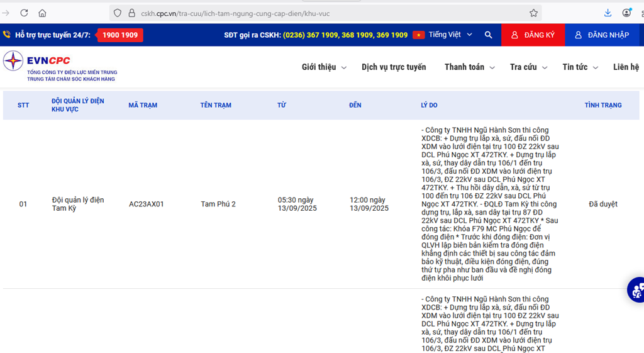Viewport: 644px width, 353px height.
Task: Expand the Tra cứu menu
Action: pyautogui.click(x=528, y=67)
